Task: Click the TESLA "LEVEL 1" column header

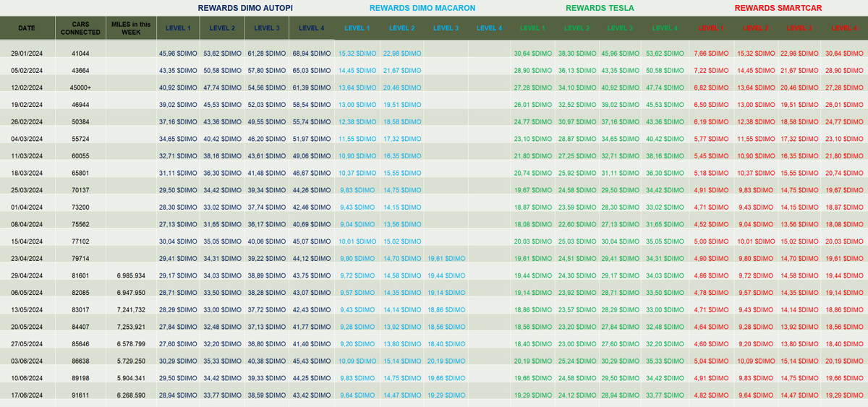Action: (x=533, y=28)
